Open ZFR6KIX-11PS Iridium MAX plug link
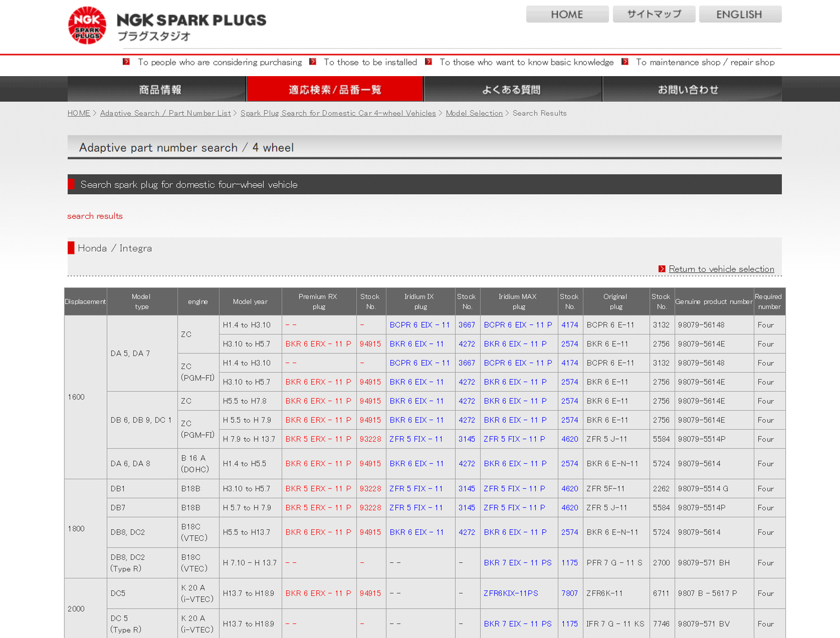840x638 pixels. pyautogui.click(x=511, y=593)
